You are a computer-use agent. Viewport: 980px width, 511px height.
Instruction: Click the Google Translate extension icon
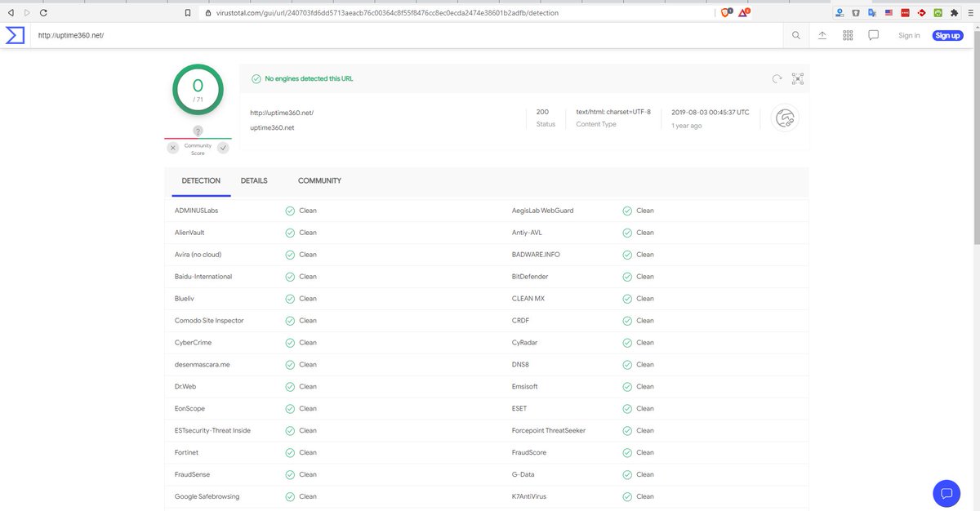872,13
